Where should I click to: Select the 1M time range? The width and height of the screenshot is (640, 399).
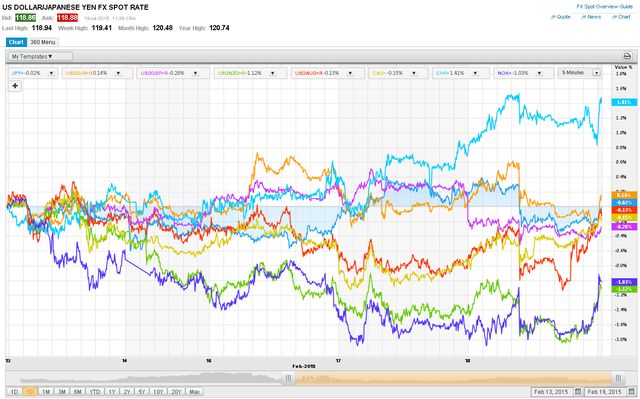(46, 392)
